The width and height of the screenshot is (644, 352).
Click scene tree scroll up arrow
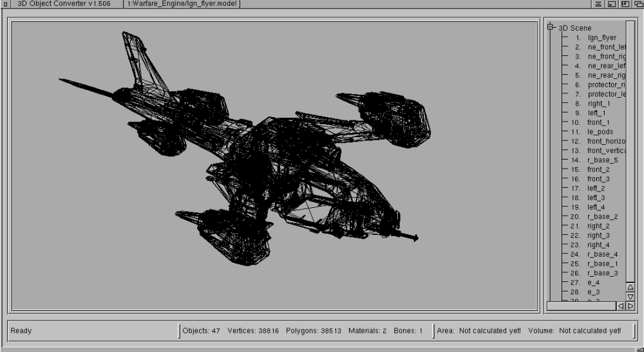(630, 287)
